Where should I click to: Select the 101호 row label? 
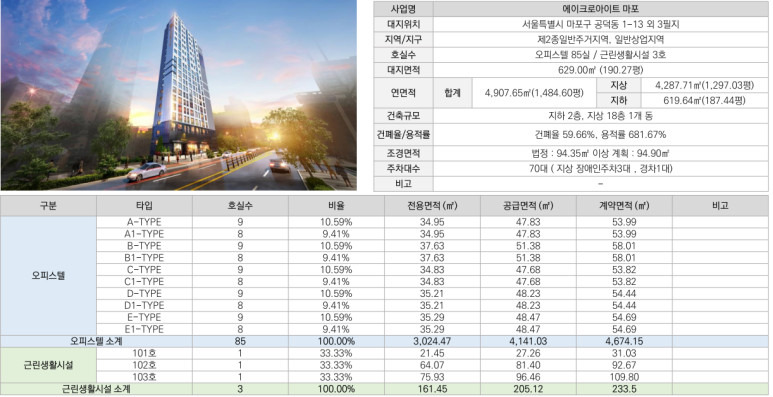(x=144, y=353)
